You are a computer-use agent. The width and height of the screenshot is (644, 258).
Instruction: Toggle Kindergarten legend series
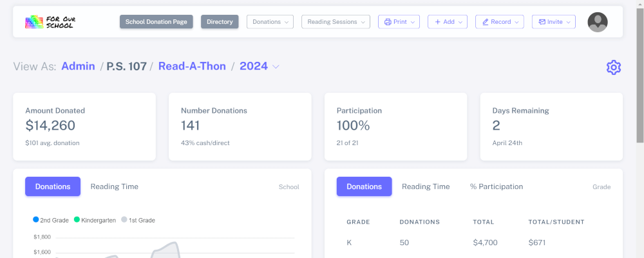95,220
